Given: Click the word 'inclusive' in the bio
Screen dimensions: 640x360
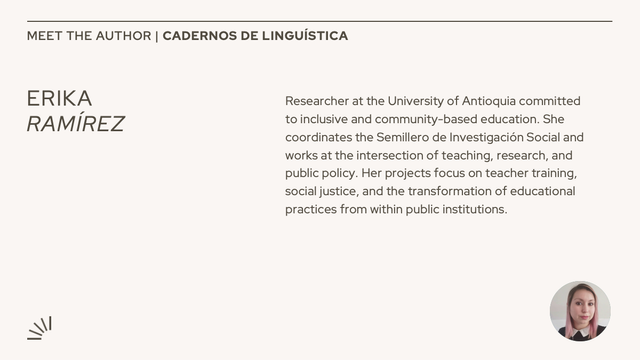Looking at the screenshot, I should [318, 119].
